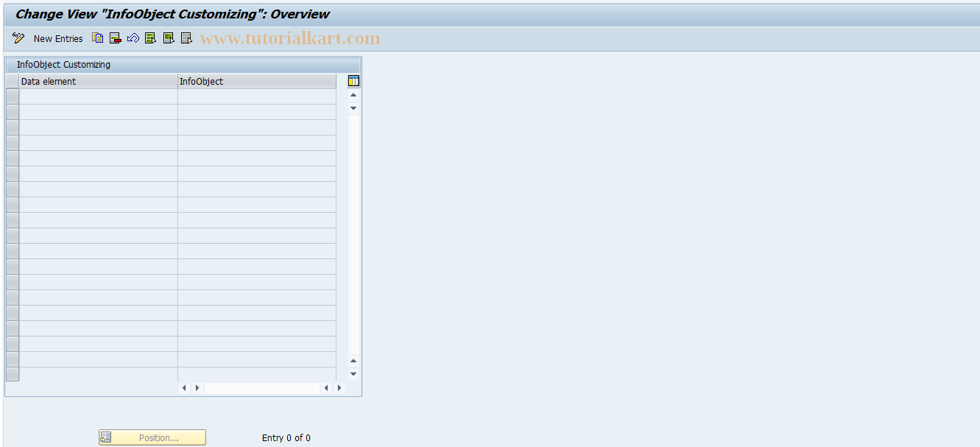Click the New Entries button
The height and width of the screenshot is (447, 980).
tap(58, 38)
